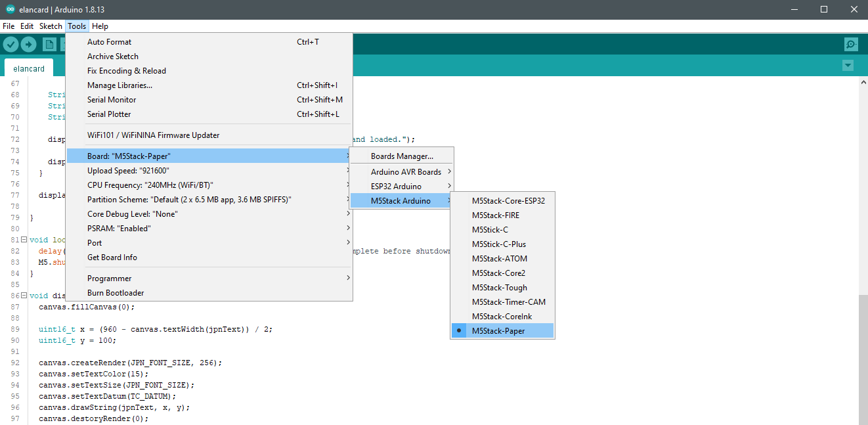Viewport: 868px width, 425px height.
Task: Select M5Stack-Timer-CAM board
Action: (503, 302)
